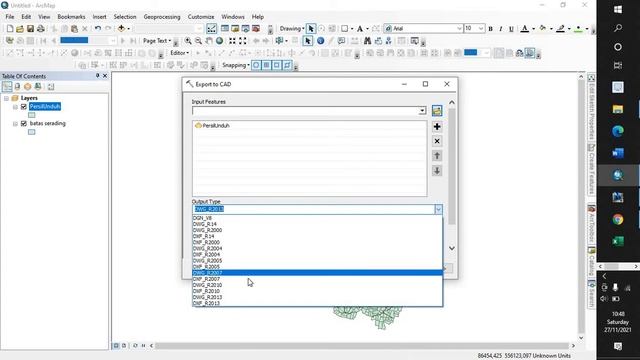Choose DXF_R2010 in the output type list
Screen dimensions: 640x360
[x=317, y=291]
